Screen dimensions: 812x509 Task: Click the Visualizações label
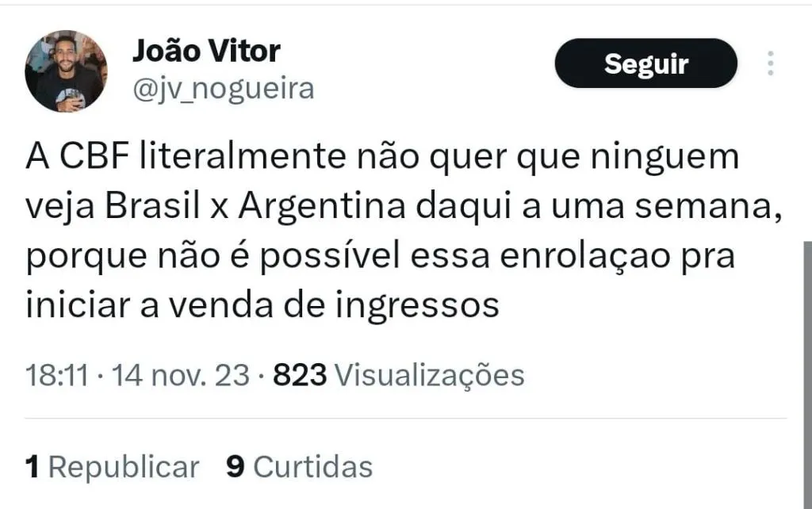tap(429, 376)
